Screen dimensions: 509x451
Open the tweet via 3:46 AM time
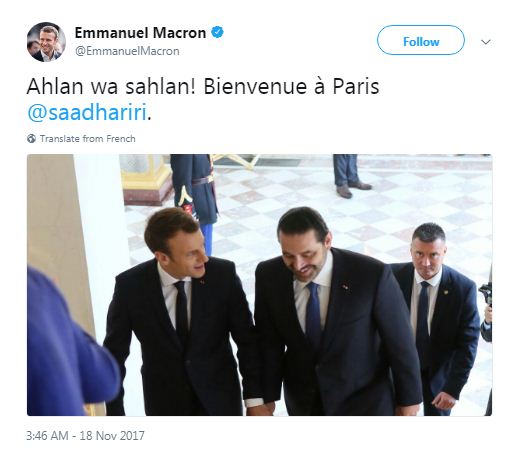47,436
